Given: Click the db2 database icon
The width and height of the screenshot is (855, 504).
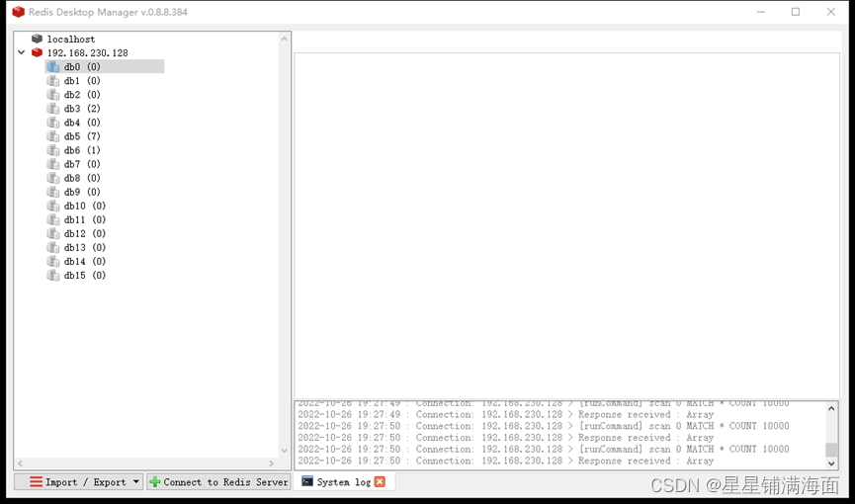Looking at the screenshot, I should coord(53,94).
